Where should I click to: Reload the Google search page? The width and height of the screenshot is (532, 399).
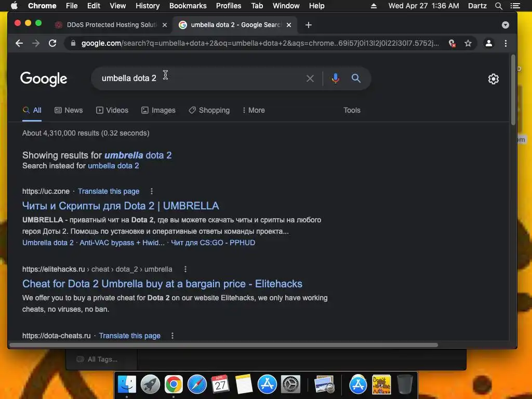tap(52, 43)
